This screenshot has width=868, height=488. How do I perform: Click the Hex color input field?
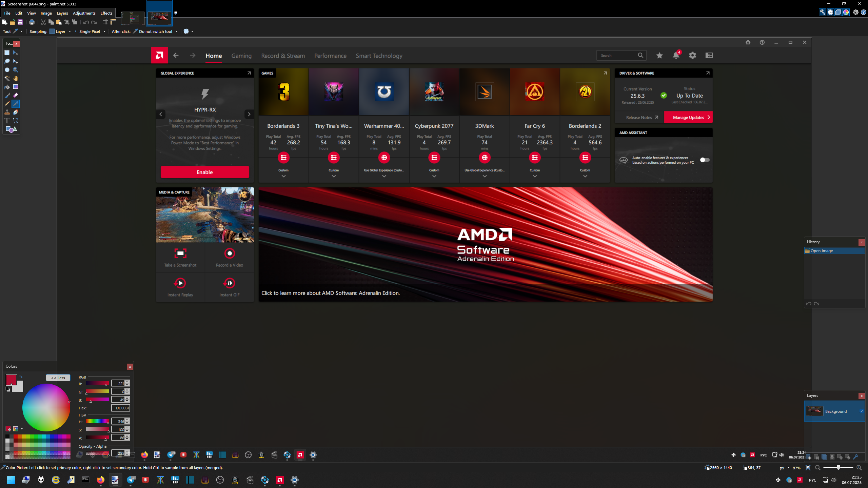(121, 408)
